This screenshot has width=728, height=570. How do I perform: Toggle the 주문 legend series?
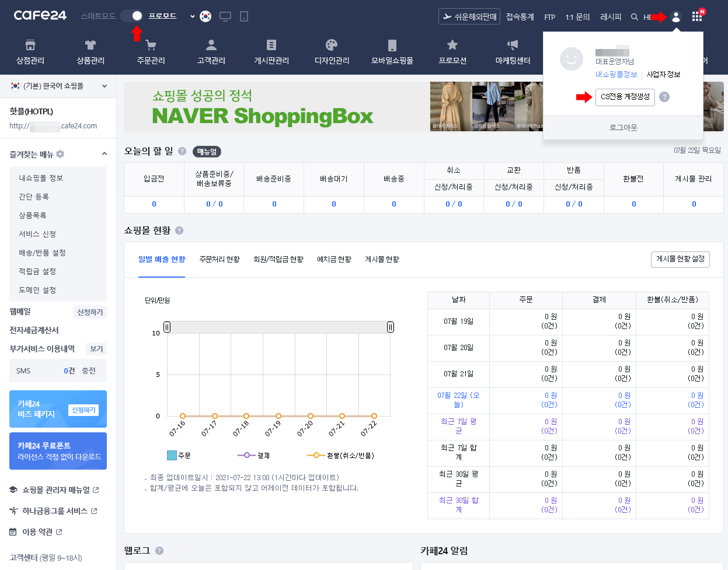click(x=179, y=455)
